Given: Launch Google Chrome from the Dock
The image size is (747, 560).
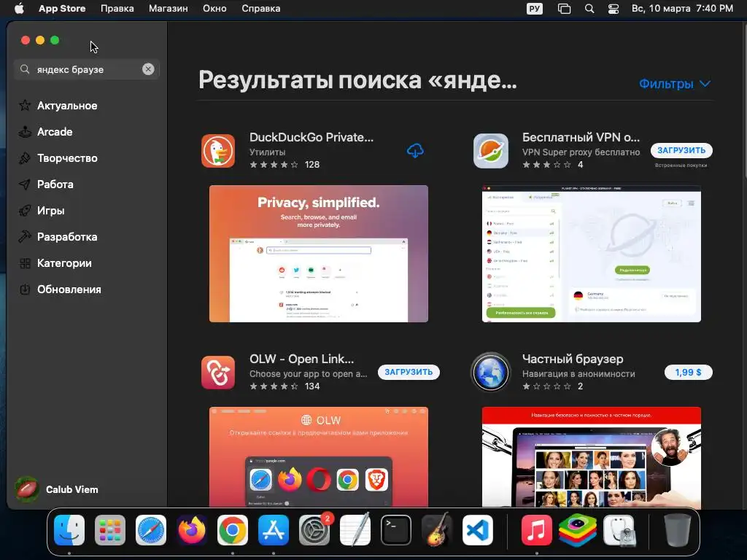Looking at the screenshot, I should pos(233,530).
